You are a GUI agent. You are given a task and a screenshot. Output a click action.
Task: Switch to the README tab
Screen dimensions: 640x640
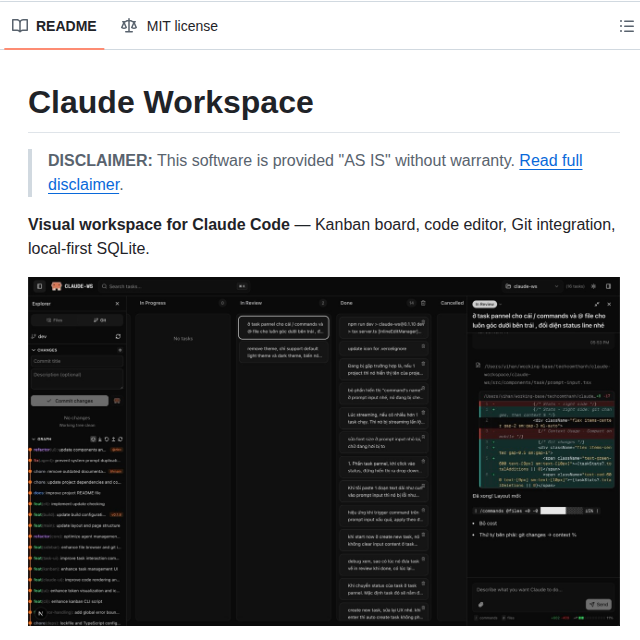[x=54, y=26]
